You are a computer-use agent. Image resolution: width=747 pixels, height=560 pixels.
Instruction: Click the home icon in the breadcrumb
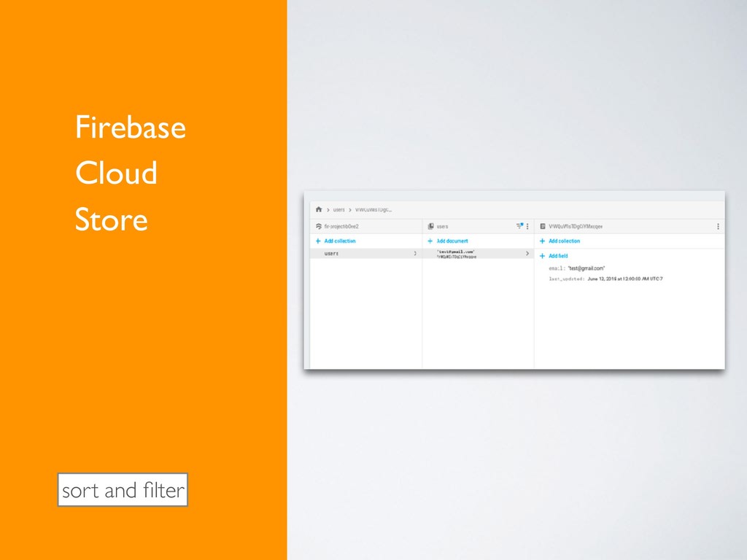(x=319, y=209)
